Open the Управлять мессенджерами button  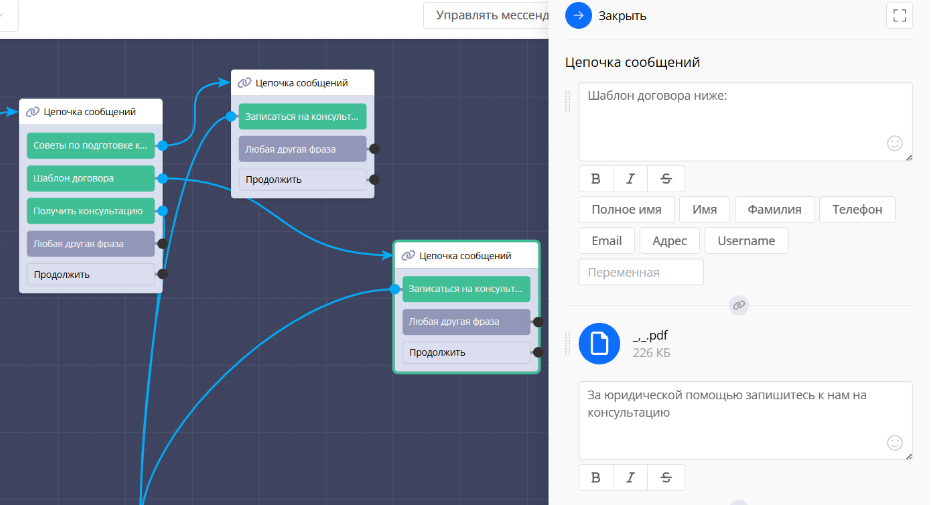tap(487, 16)
